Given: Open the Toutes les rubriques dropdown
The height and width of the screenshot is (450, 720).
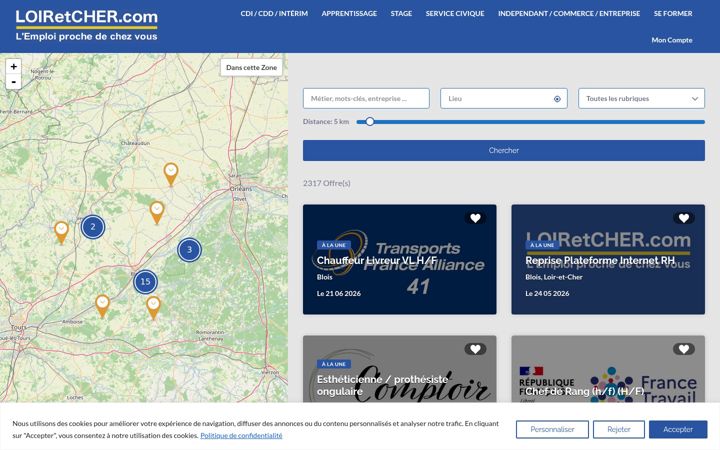Looking at the screenshot, I should pos(641,99).
